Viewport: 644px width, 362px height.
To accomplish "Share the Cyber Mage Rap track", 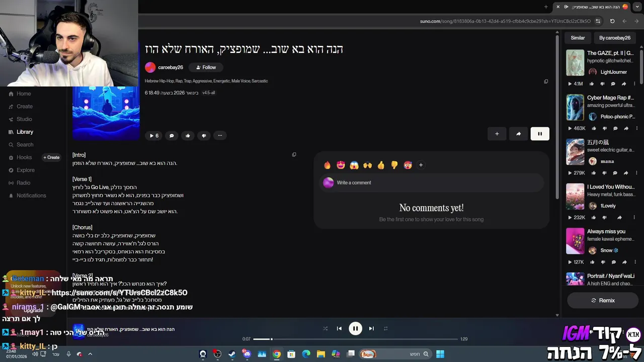I will tap(626, 128).
